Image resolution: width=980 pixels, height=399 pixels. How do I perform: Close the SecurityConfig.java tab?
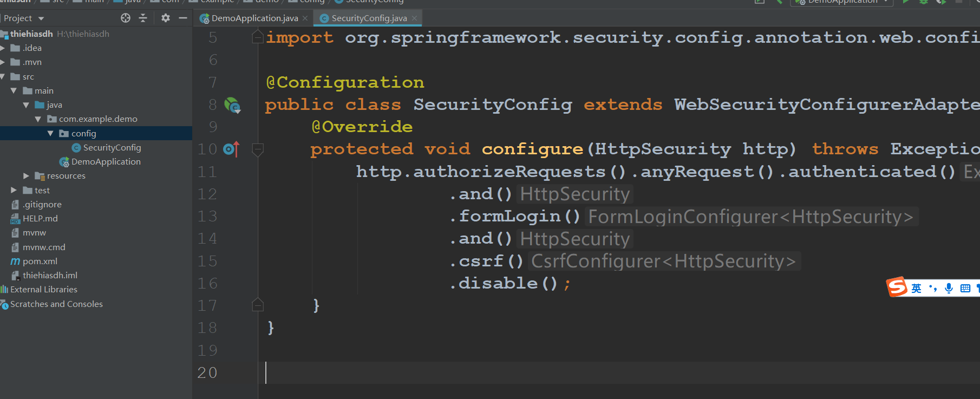pyautogui.click(x=415, y=18)
